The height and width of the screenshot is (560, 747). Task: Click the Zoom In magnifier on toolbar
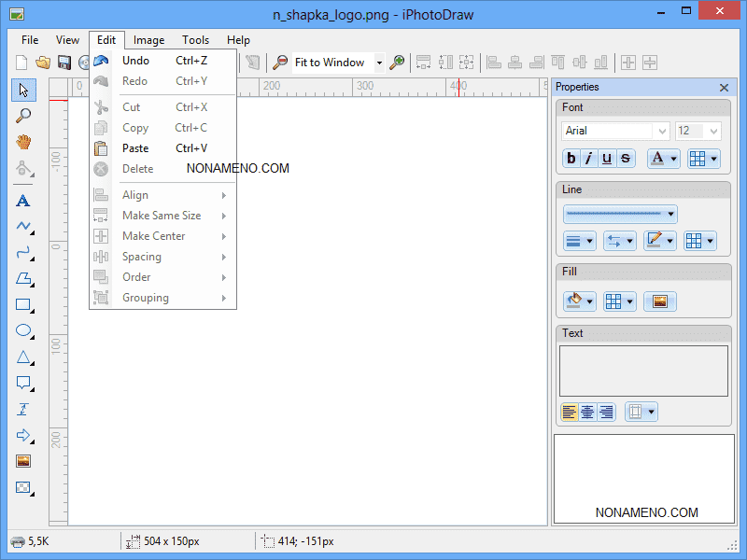point(398,63)
